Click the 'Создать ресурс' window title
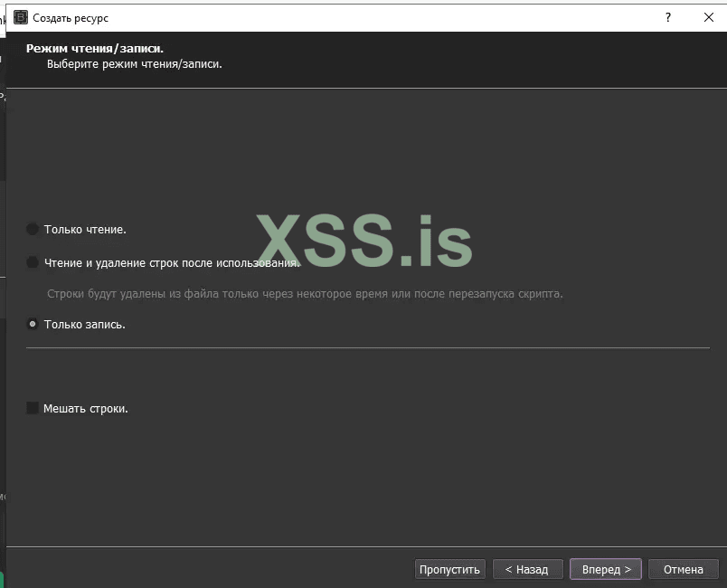This screenshot has height=588, width=727. (71, 18)
